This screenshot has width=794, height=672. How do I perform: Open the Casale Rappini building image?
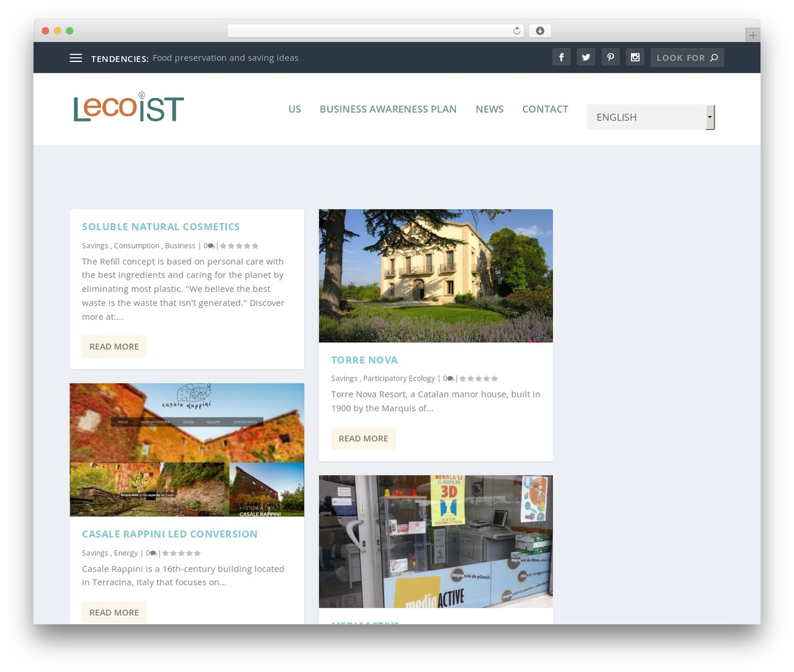coord(187,449)
